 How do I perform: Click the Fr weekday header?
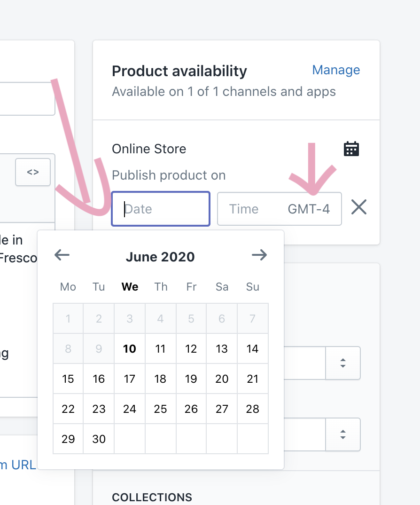pos(191,287)
